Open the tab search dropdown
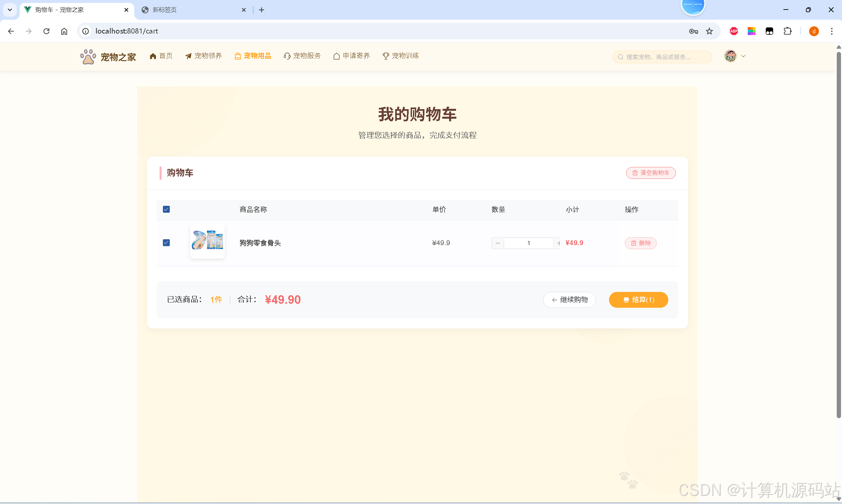The height and width of the screenshot is (504, 842). [x=10, y=10]
